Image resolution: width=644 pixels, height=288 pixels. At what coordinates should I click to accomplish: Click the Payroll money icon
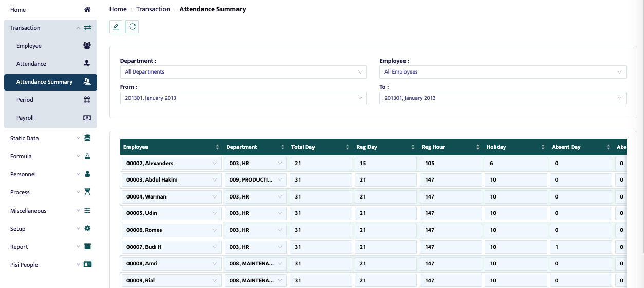[x=87, y=118]
